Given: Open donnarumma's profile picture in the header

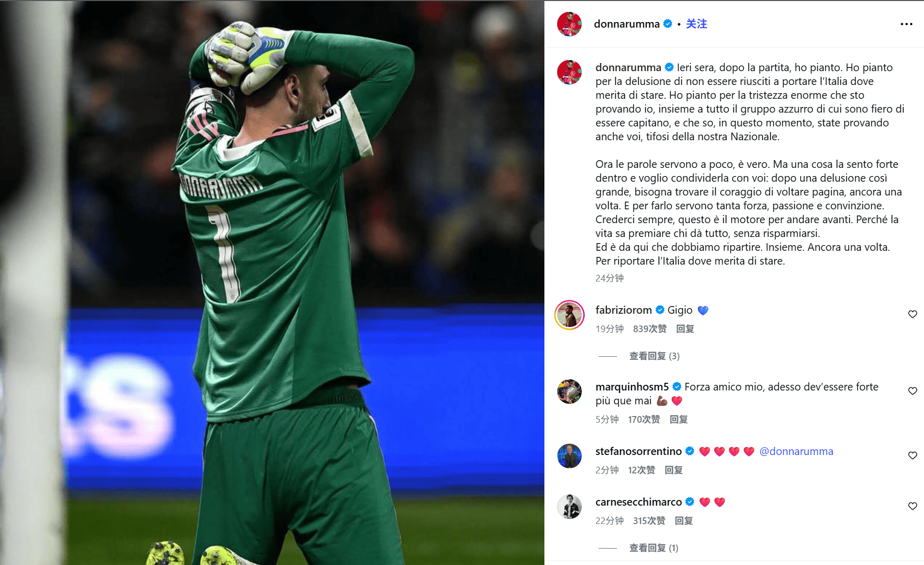Looking at the screenshot, I should coord(569,24).
